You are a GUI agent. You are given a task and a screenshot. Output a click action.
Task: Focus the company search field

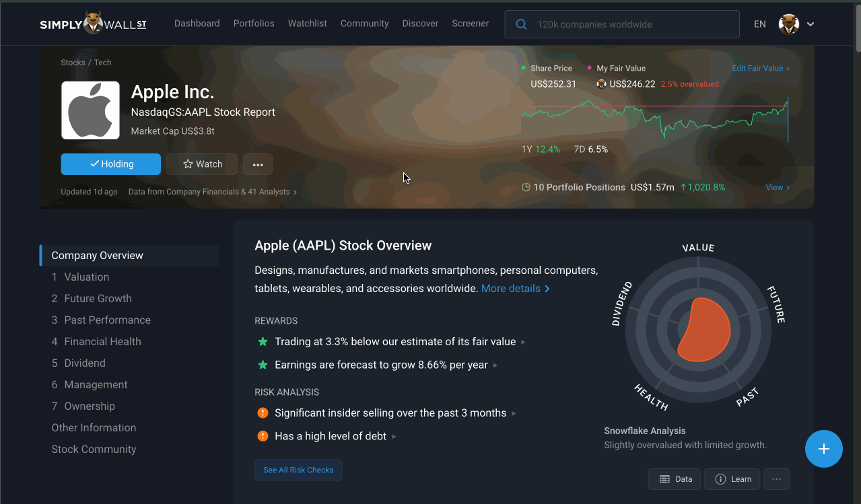622,24
